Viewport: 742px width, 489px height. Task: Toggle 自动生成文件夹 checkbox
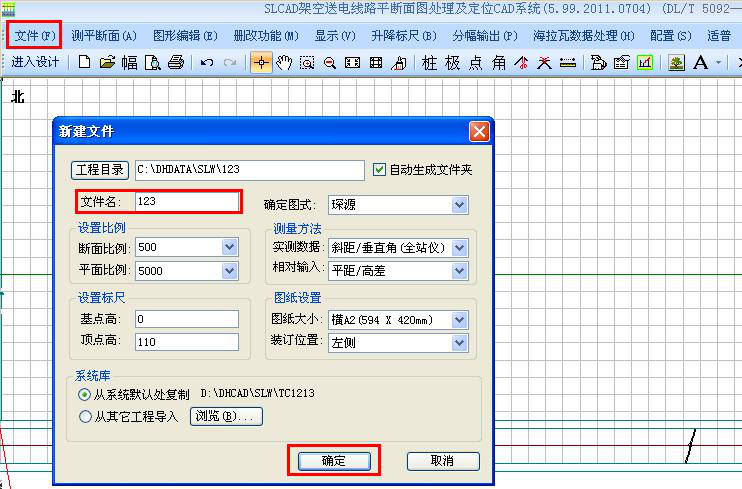coord(379,169)
